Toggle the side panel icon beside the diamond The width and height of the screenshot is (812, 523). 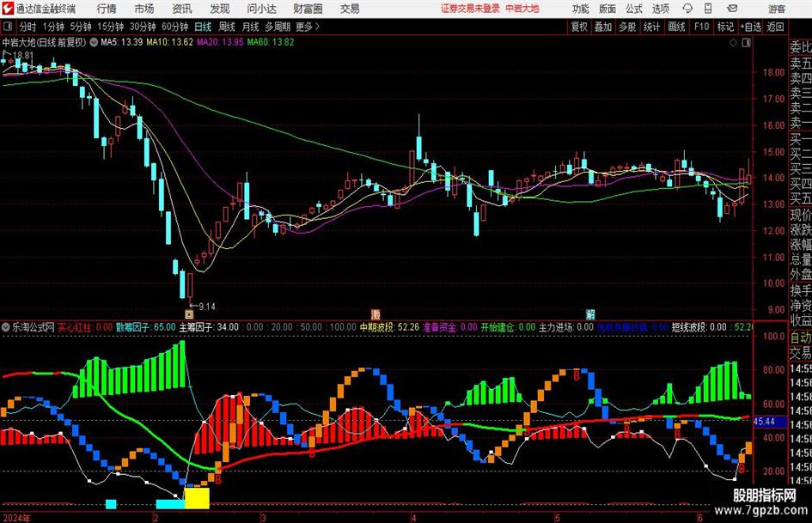click(x=746, y=42)
